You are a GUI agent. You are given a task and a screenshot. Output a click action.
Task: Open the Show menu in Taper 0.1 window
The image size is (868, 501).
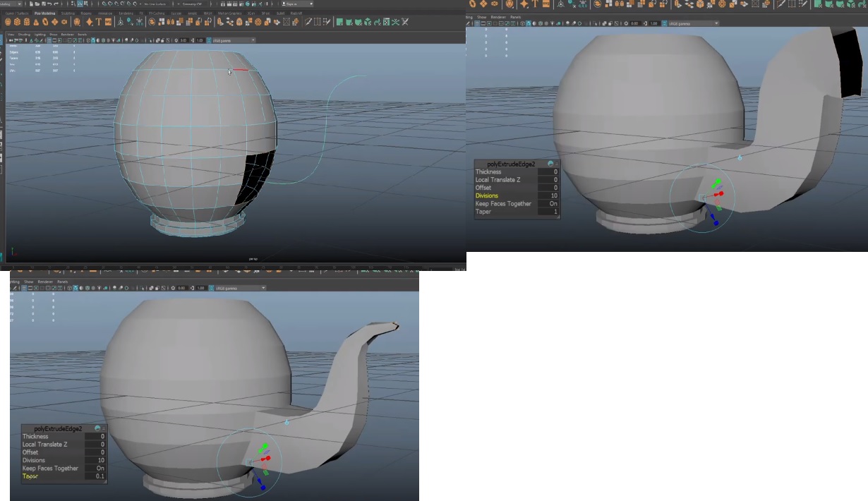[x=28, y=282]
